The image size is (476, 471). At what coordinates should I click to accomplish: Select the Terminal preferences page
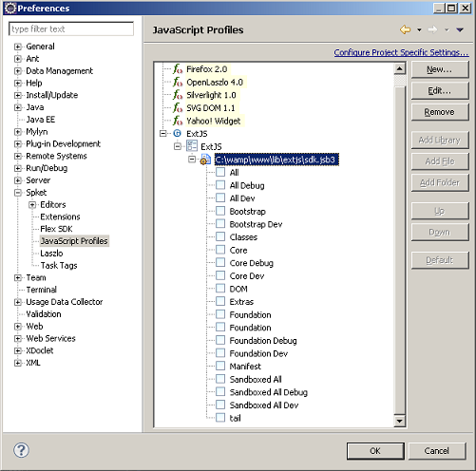[42, 290]
